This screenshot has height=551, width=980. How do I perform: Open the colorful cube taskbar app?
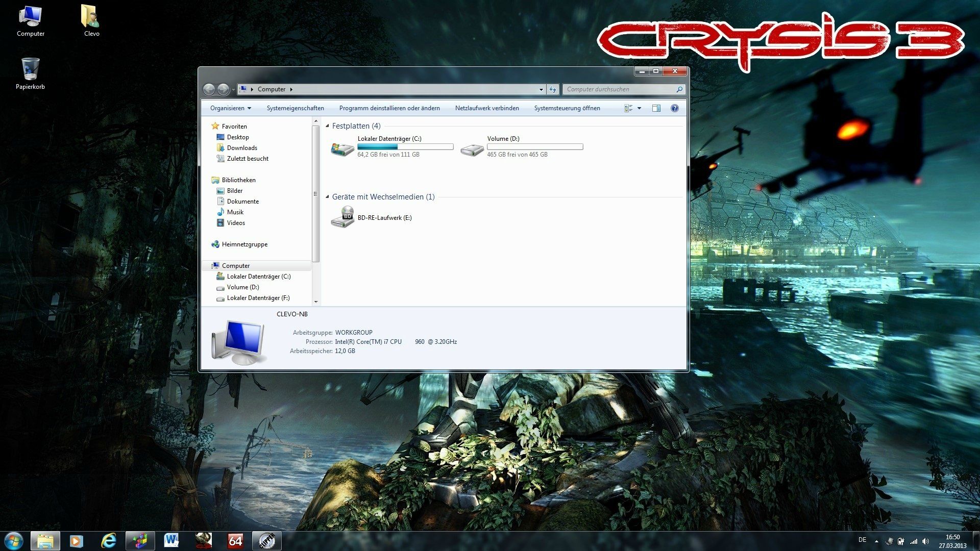[x=140, y=541]
